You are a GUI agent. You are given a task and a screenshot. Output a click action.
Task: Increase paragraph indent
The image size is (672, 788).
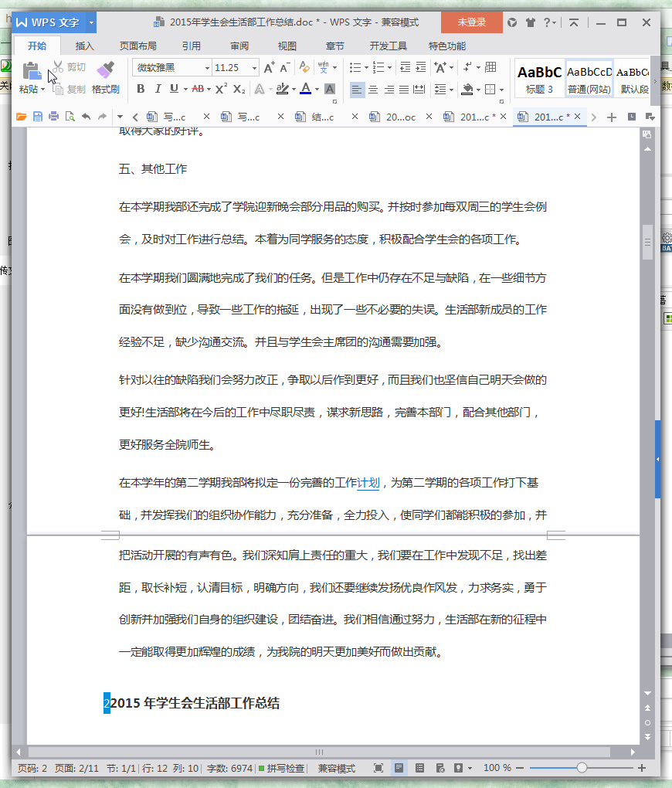421,67
